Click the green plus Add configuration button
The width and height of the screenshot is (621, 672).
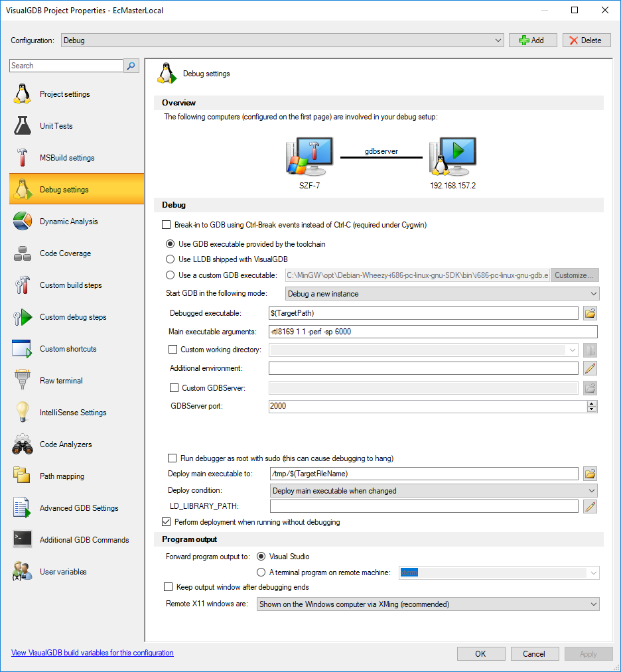(x=533, y=40)
